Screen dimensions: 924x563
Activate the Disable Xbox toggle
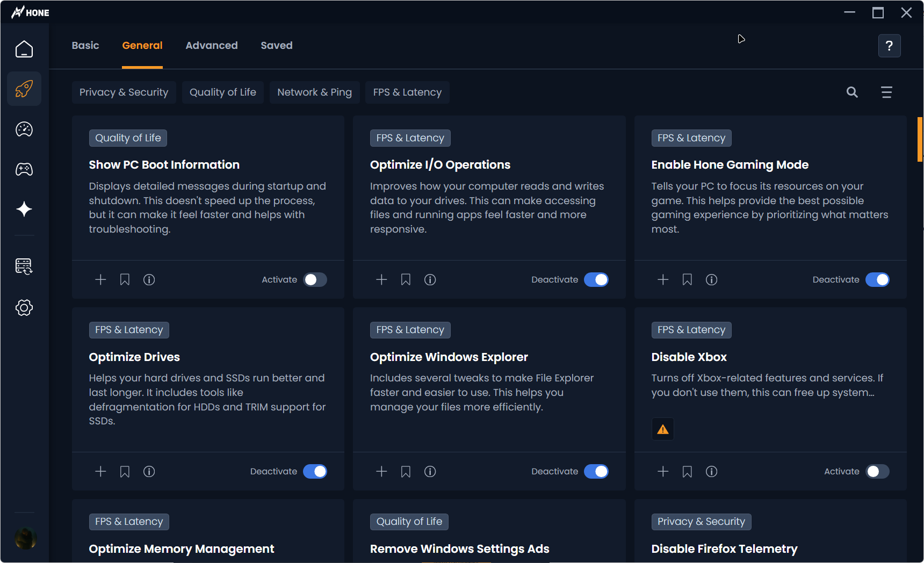(x=877, y=472)
